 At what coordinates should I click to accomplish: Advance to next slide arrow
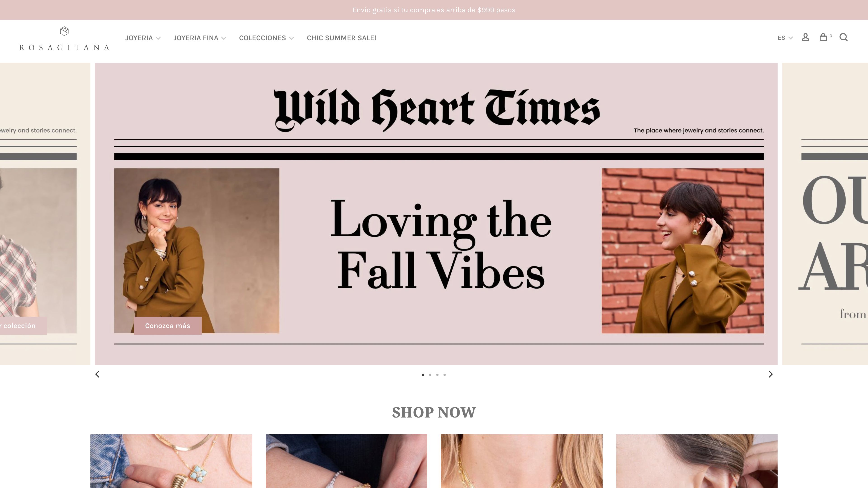click(770, 374)
